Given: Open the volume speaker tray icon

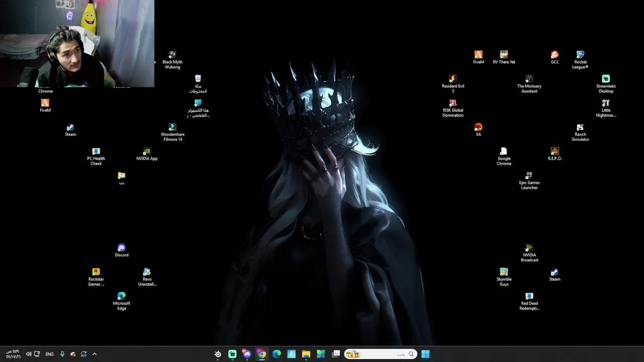Looking at the screenshot, I should (29, 354).
